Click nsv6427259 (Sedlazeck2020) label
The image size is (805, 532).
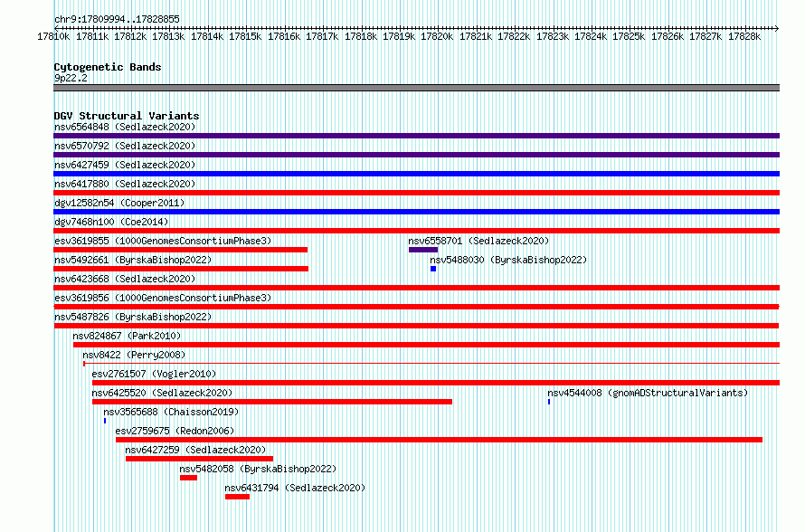click(195, 450)
